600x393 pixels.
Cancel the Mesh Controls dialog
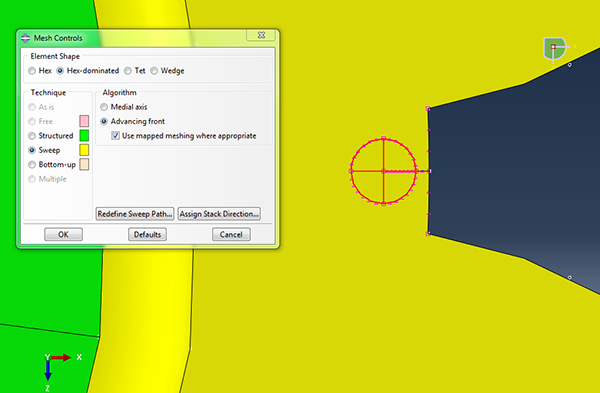coord(231,235)
